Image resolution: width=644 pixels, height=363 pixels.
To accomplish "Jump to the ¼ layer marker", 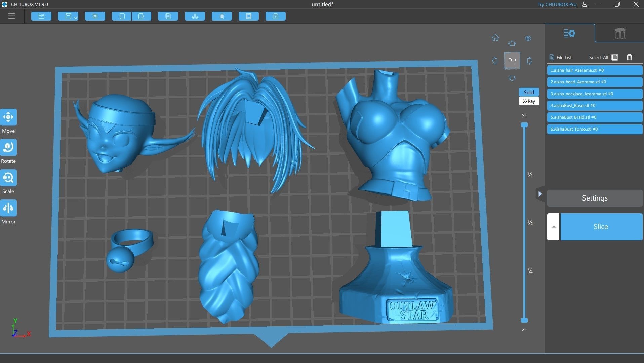I will click(x=530, y=175).
